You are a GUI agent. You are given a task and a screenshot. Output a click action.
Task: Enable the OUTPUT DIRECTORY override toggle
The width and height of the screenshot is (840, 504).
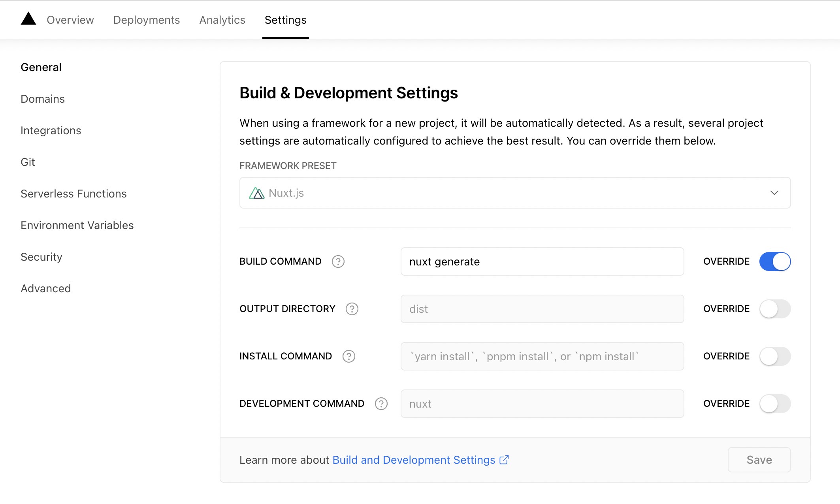775,308
